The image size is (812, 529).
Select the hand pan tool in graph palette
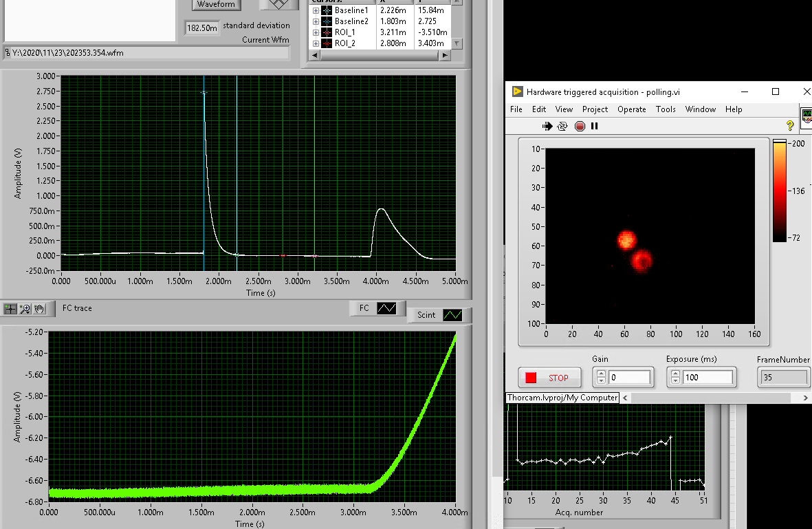[x=39, y=309]
